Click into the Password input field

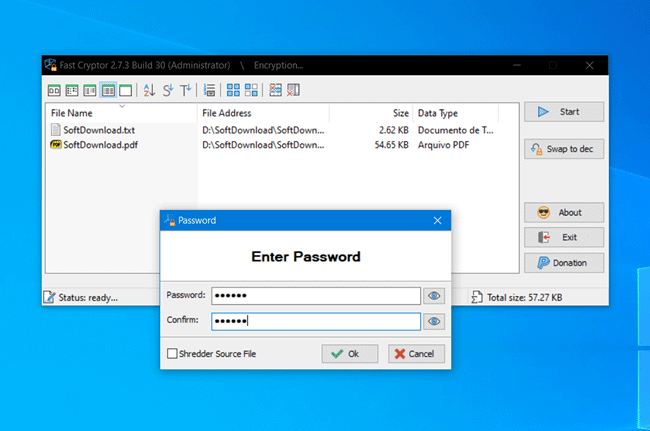click(316, 296)
